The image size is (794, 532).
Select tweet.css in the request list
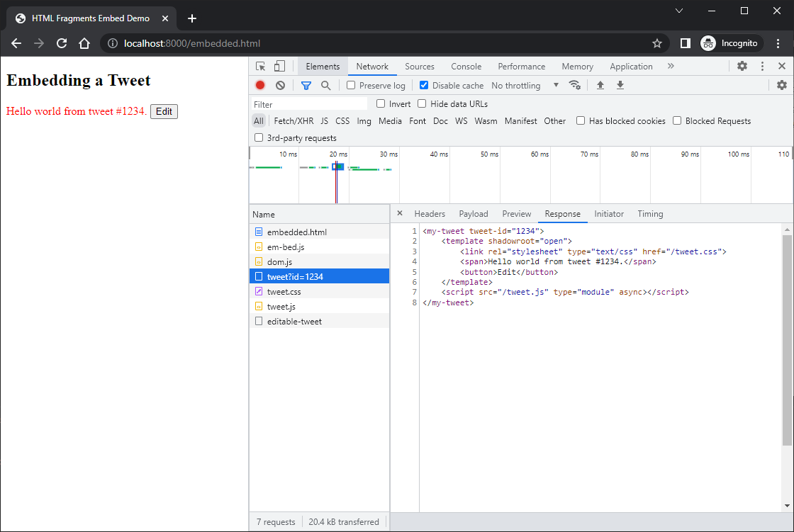(x=284, y=291)
